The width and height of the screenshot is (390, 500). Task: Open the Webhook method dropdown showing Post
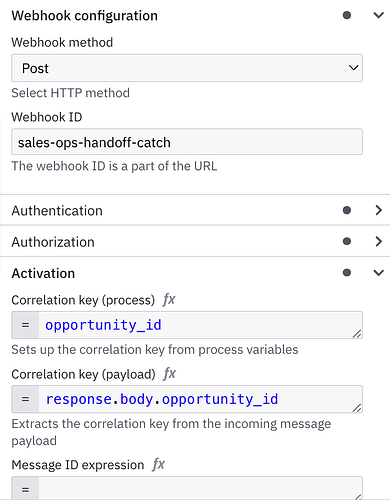(187, 68)
